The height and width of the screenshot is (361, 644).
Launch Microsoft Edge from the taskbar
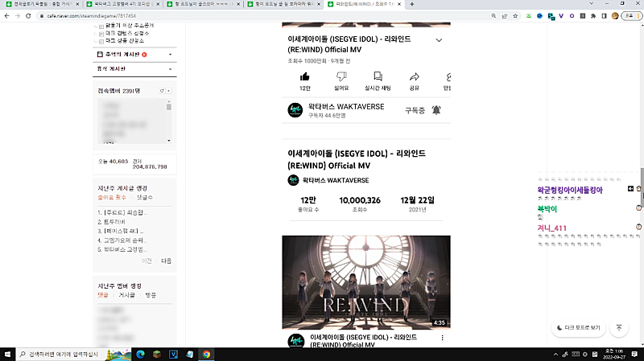coord(140,354)
